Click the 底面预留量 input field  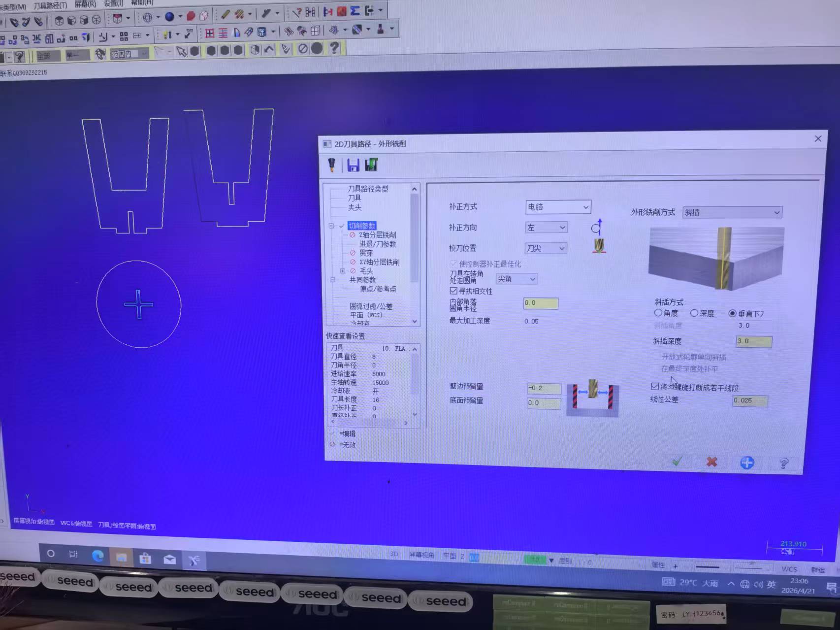544,403
